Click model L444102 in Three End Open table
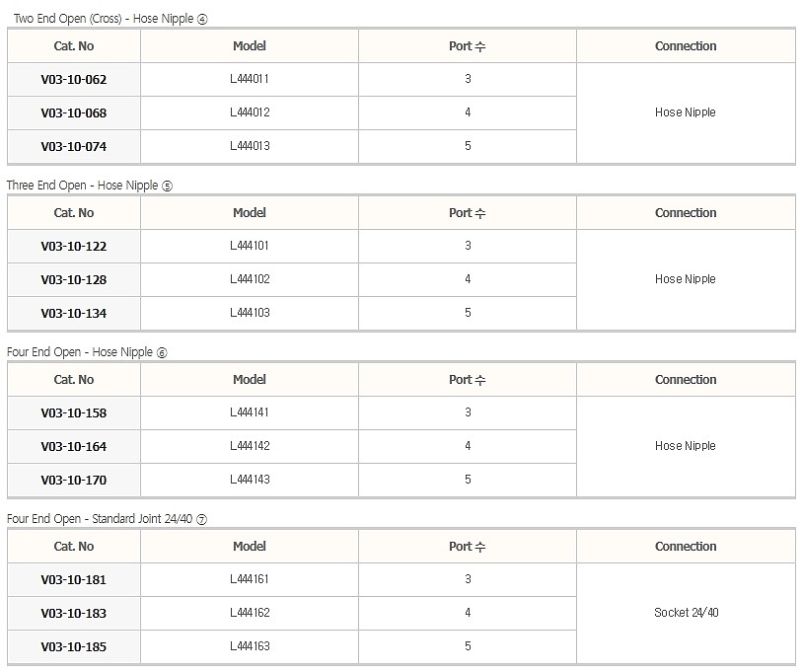 click(x=250, y=279)
